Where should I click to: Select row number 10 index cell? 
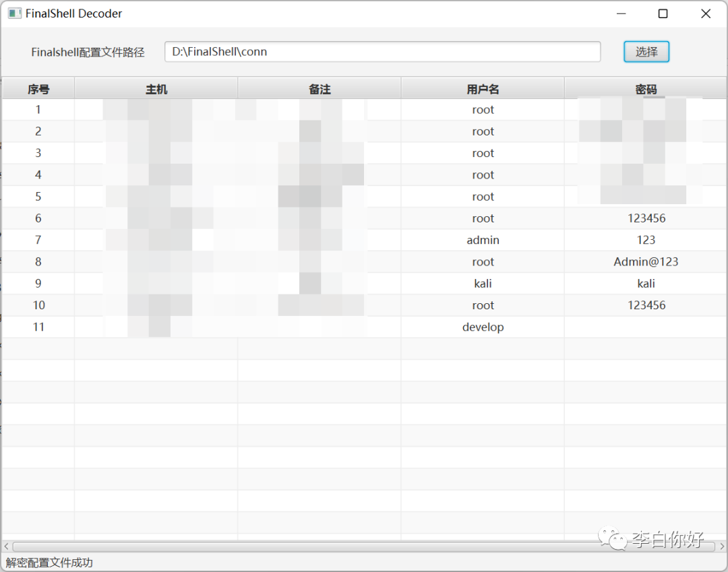[x=38, y=305]
